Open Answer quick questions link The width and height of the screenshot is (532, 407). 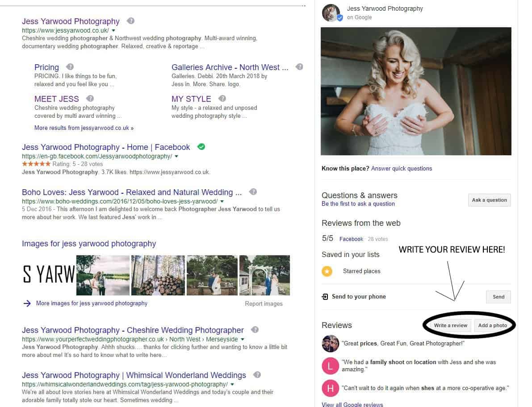click(401, 168)
